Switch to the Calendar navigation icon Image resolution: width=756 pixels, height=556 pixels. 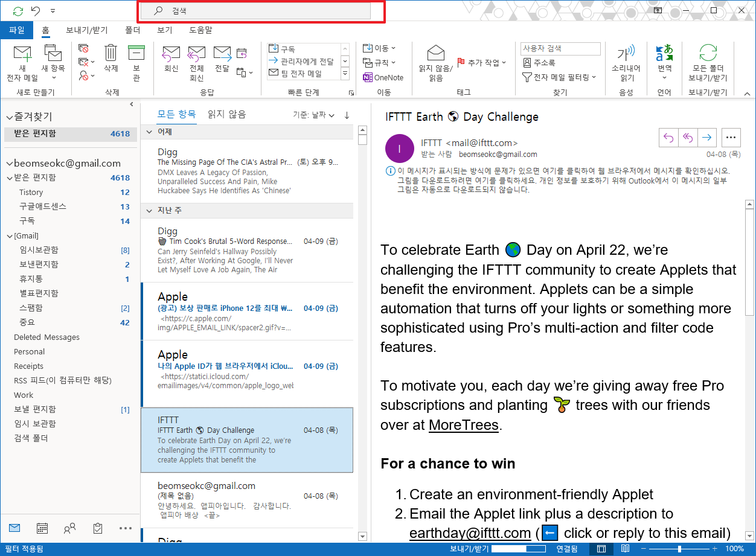tap(42, 528)
